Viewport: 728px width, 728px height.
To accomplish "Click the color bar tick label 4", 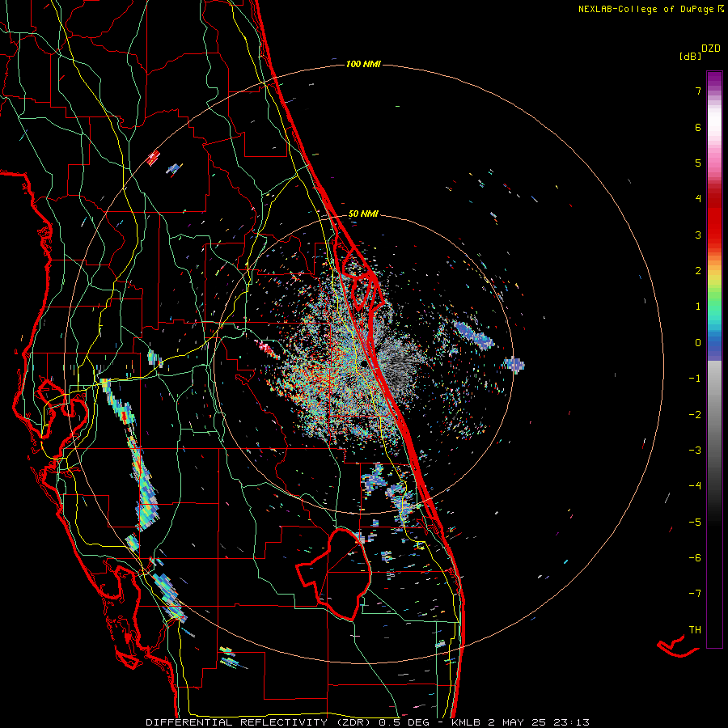I will point(698,199).
